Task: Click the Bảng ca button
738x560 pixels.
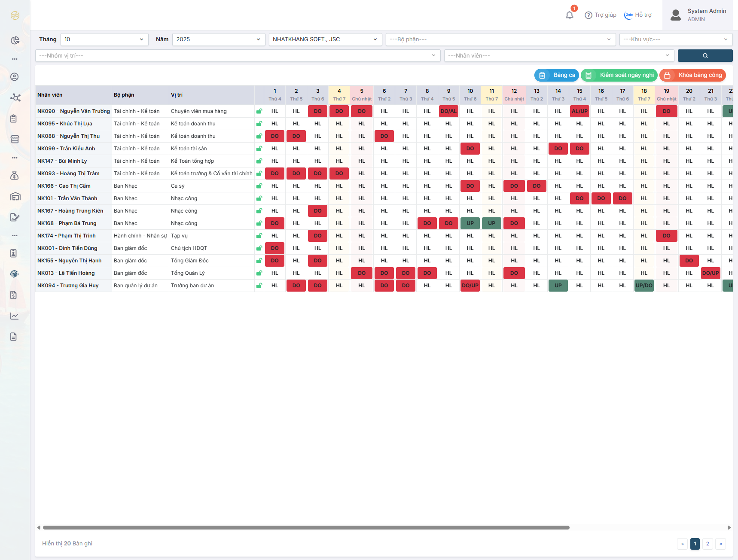Action: pyautogui.click(x=556, y=75)
